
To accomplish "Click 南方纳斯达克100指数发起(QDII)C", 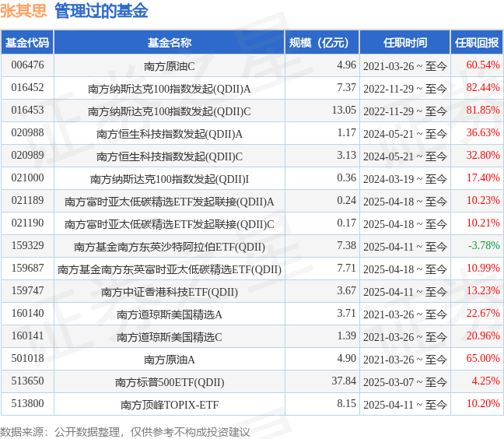I will pyautogui.click(x=170, y=111).
